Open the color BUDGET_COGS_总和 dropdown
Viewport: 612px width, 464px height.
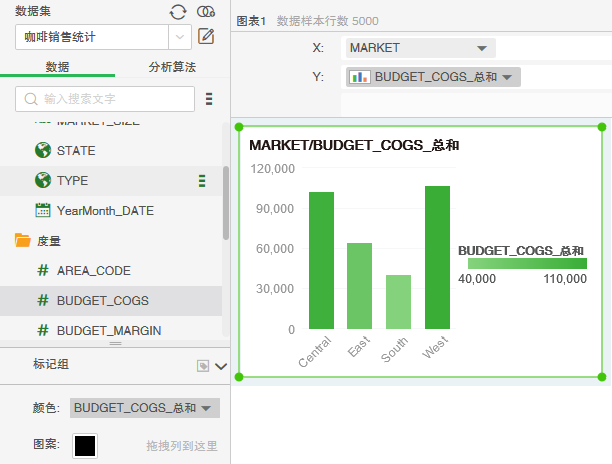206,408
